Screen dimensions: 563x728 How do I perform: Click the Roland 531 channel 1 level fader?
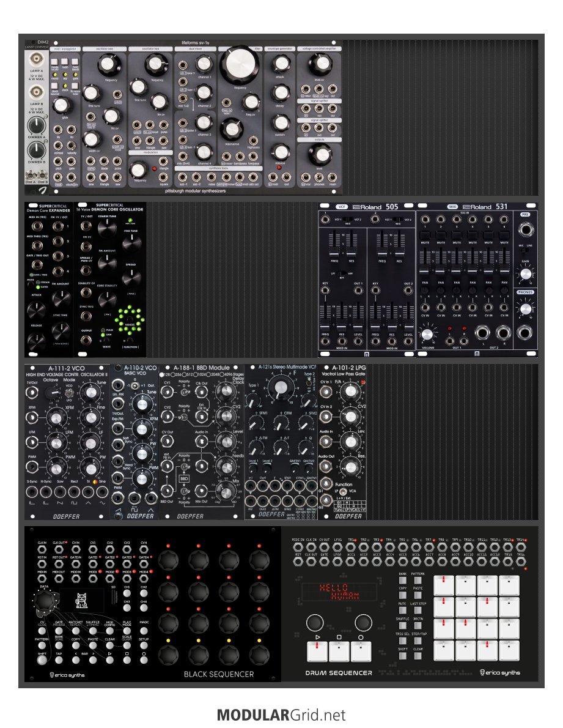(425, 270)
